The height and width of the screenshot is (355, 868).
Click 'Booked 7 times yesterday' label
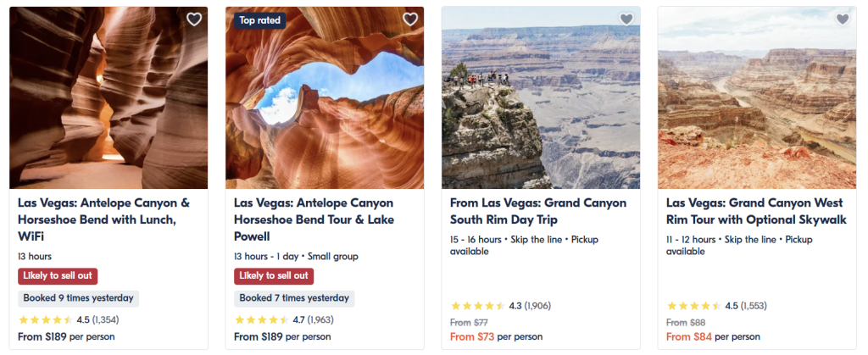click(x=294, y=298)
